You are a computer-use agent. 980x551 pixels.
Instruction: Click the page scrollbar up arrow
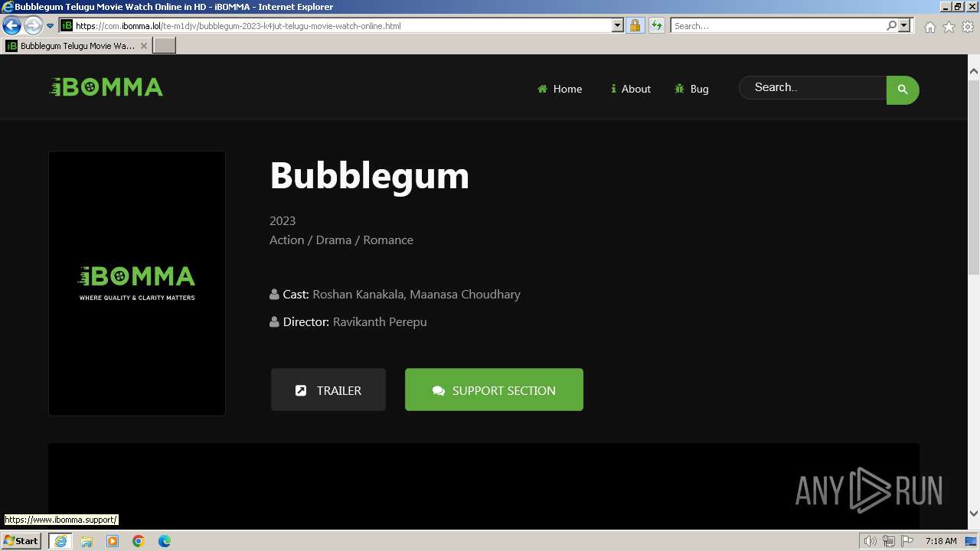point(974,71)
